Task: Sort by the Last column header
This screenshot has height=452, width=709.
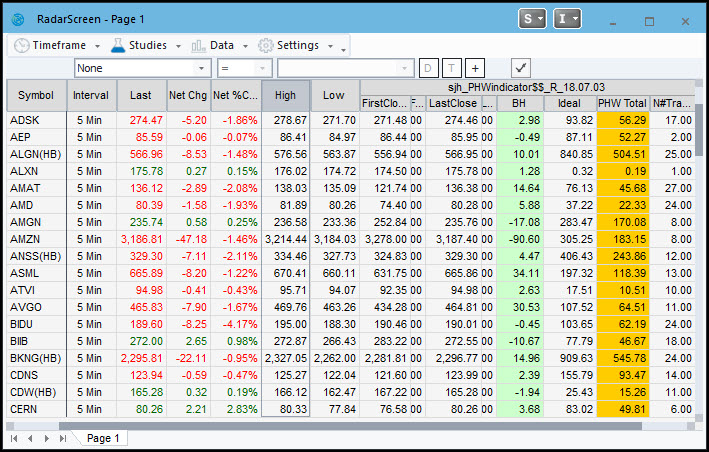Action: tap(141, 95)
